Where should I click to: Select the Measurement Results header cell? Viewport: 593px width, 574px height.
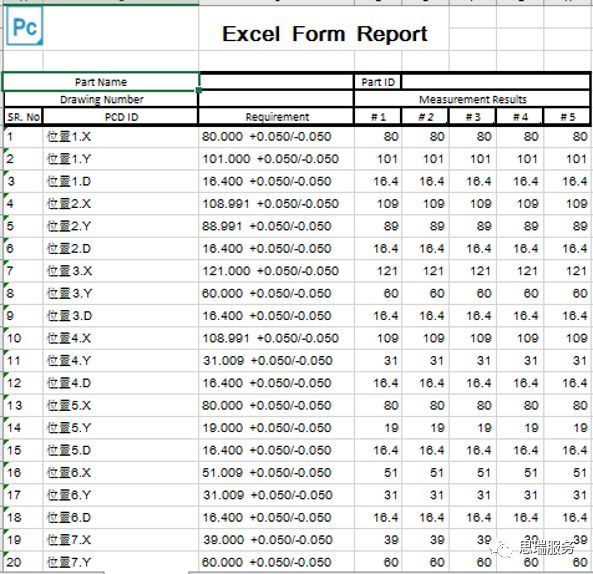472,99
